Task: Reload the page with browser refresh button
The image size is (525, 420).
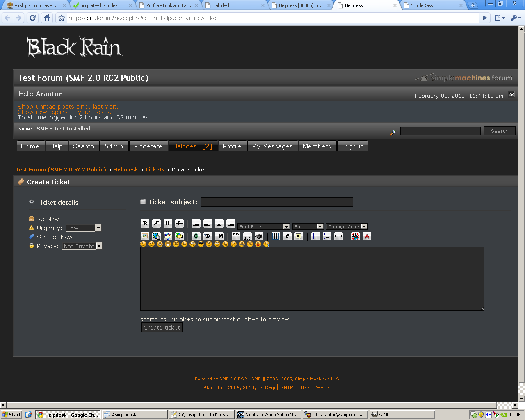Action: (33, 18)
